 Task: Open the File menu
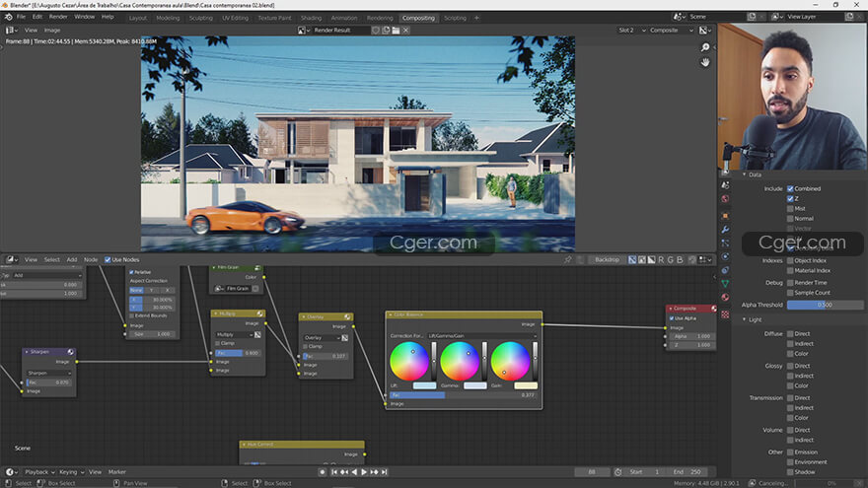(x=21, y=17)
